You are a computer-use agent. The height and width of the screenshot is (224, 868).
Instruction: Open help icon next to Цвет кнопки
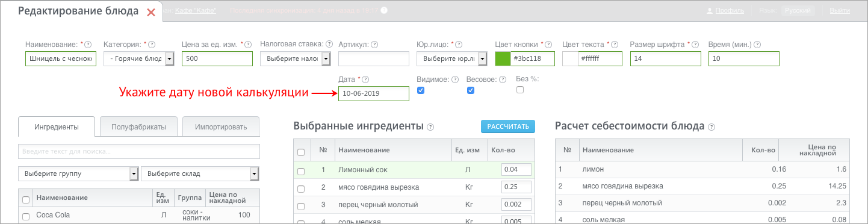click(549, 45)
